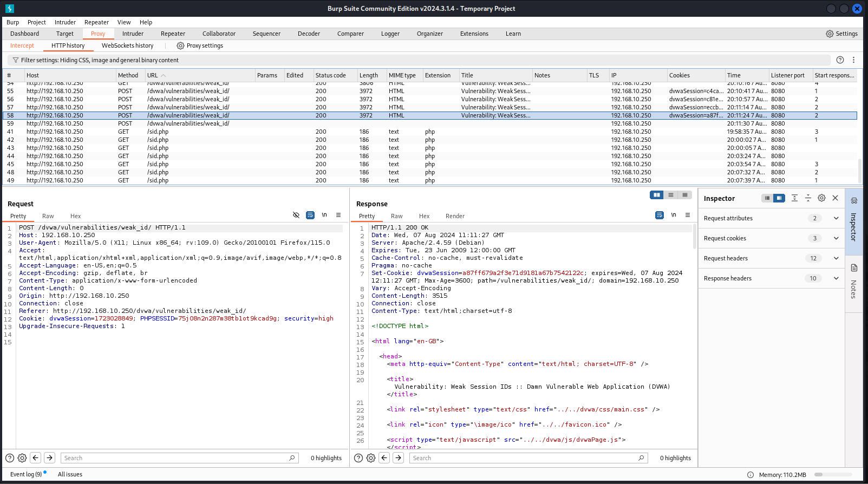This screenshot has height=484, width=868.
Task: Switch to the Decoder tab
Action: click(x=309, y=34)
